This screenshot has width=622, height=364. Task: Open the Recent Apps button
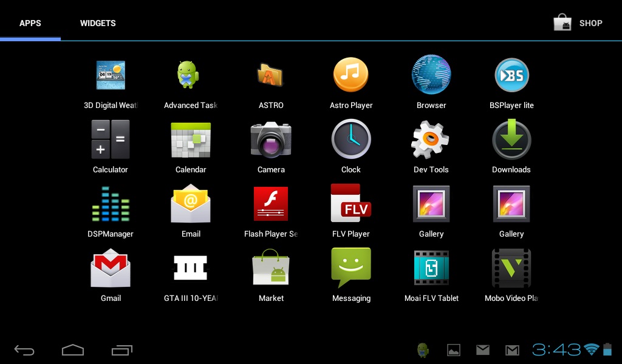click(x=121, y=350)
